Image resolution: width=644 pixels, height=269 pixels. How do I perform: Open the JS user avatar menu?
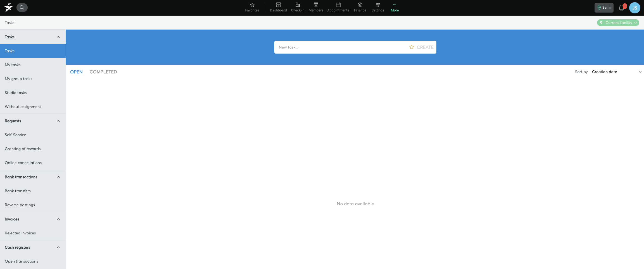635,8
